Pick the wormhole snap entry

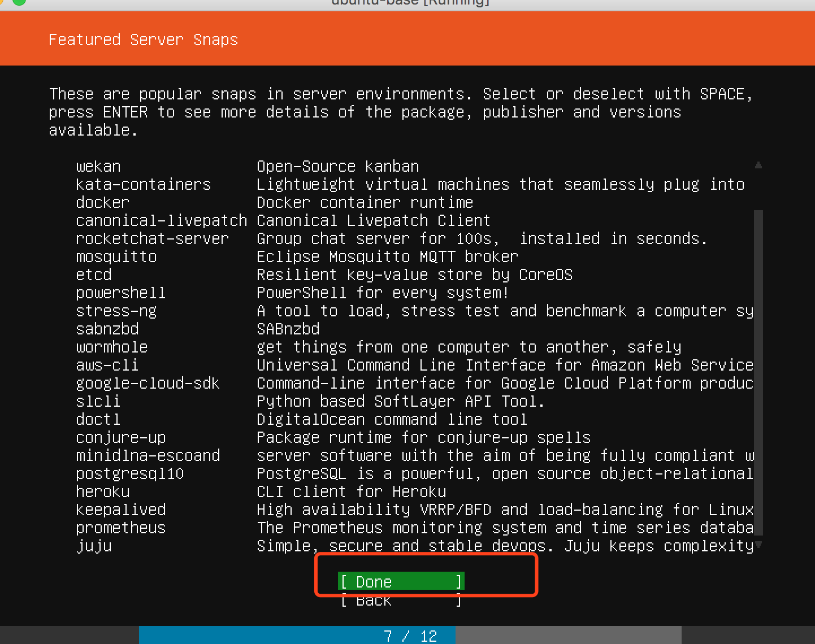pyautogui.click(x=414, y=347)
